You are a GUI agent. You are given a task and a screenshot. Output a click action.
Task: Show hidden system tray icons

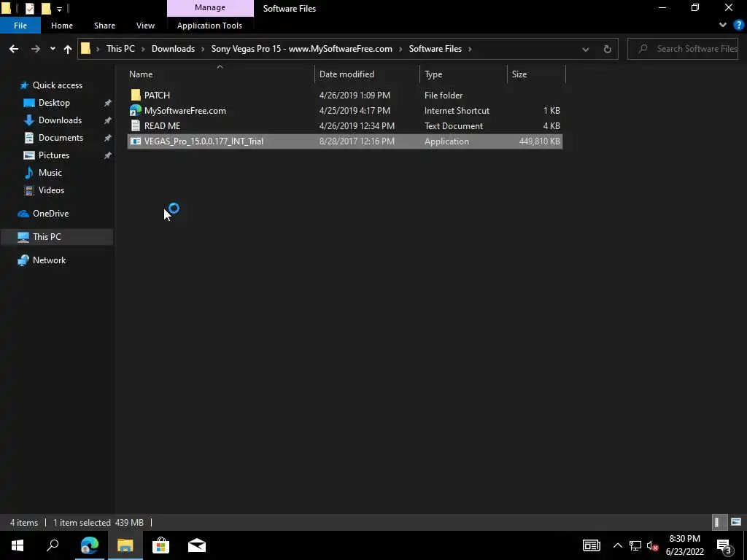(x=617, y=545)
